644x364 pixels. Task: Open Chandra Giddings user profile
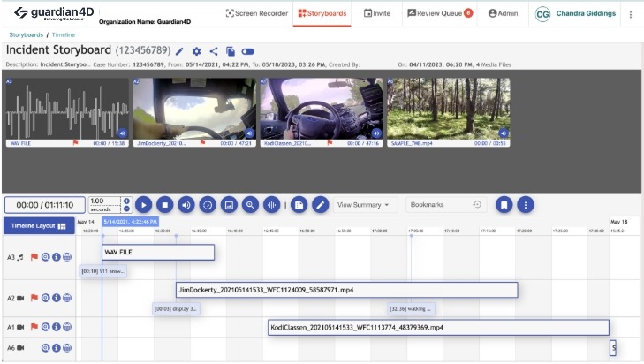[575, 14]
